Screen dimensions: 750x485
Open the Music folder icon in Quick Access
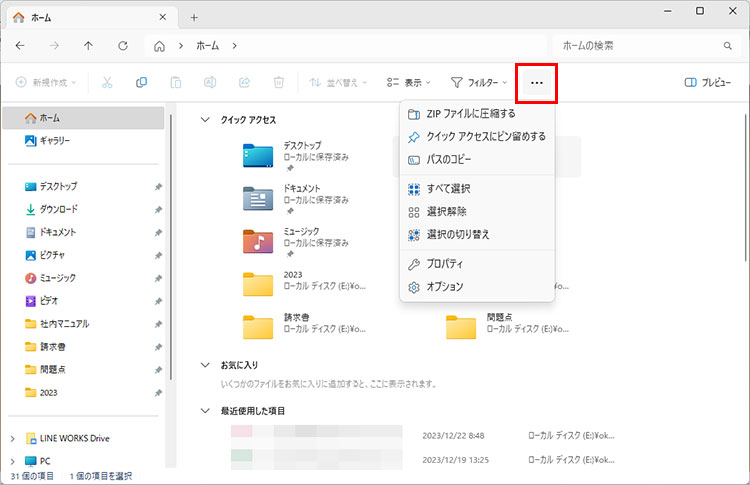(258, 241)
